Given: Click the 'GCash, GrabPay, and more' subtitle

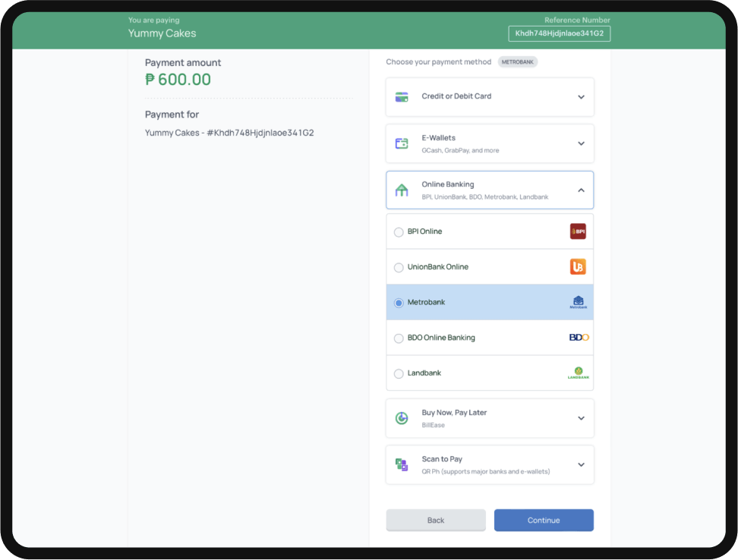Looking at the screenshot, I should (x=460, y=150).
